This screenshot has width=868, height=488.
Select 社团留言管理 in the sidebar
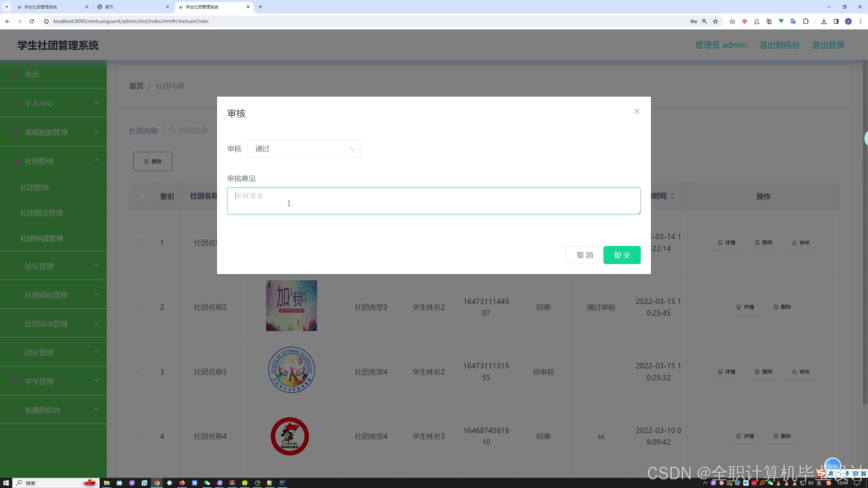point(42,213)
